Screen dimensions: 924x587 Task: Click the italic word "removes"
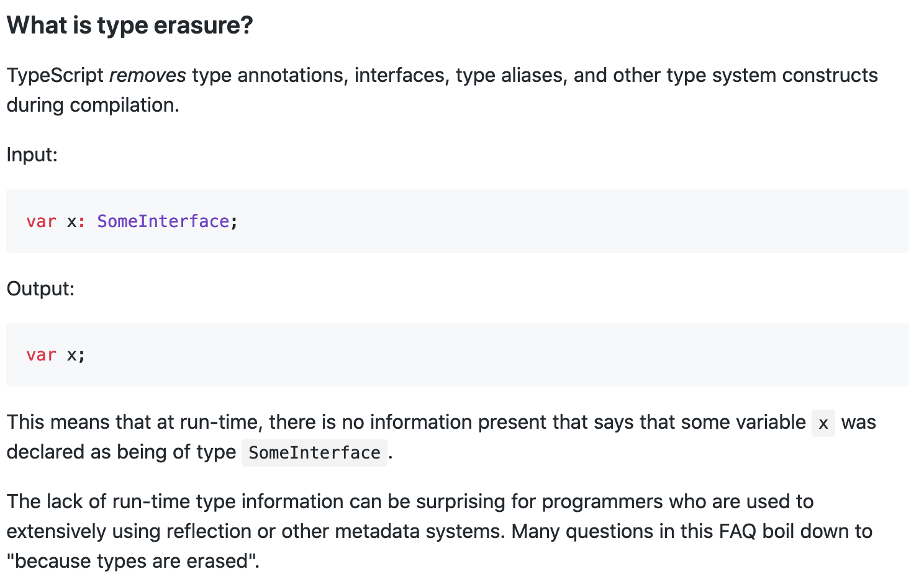coord(148,75)
